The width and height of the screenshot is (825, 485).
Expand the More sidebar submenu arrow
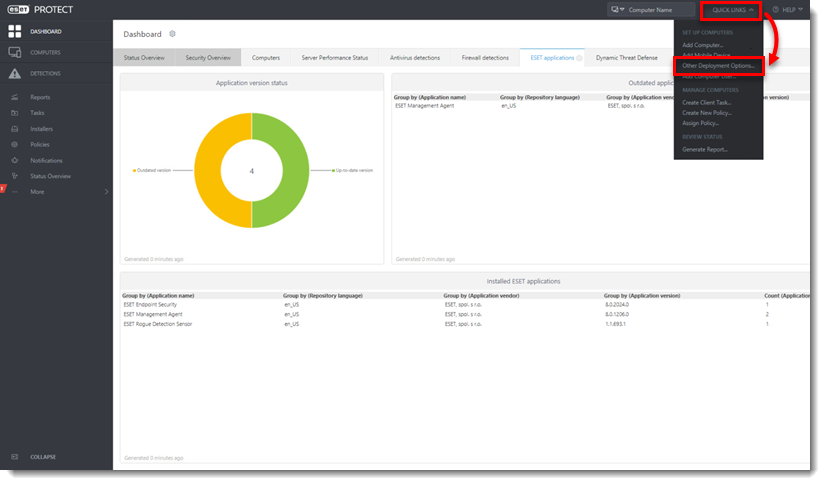(x=106, y=191)
